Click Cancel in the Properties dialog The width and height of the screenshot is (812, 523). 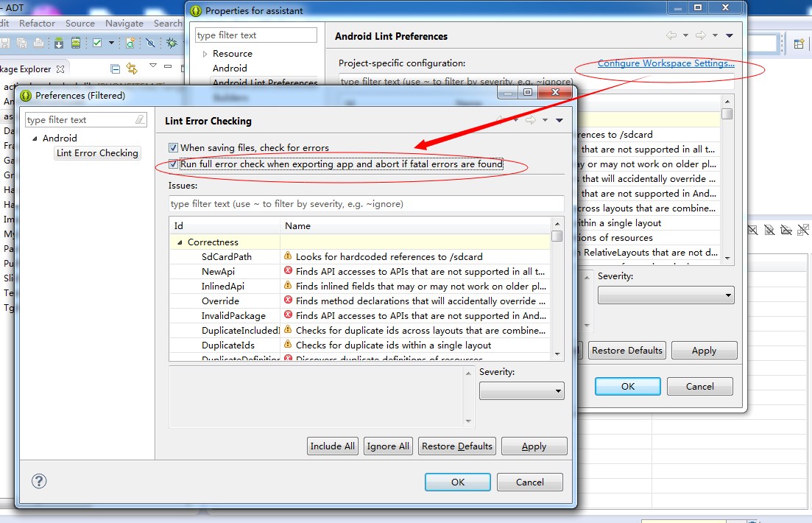(699, 386)
